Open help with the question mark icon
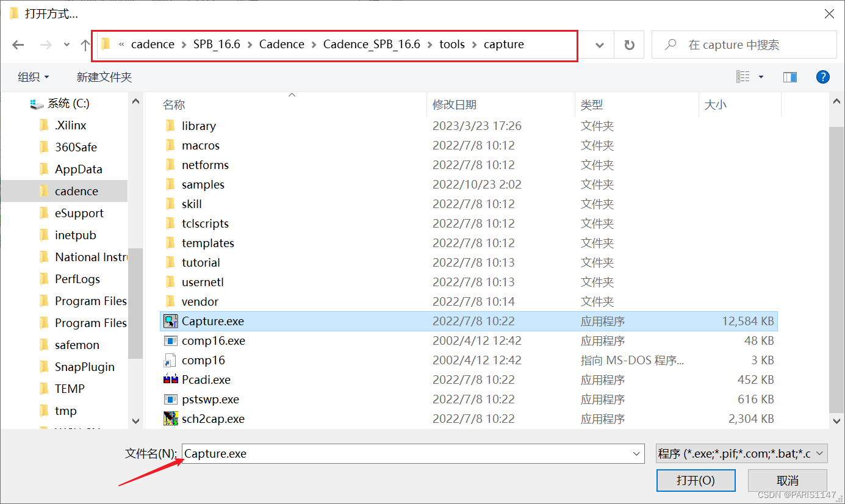This screenshot has width=845, height=504. pos(822,77)
